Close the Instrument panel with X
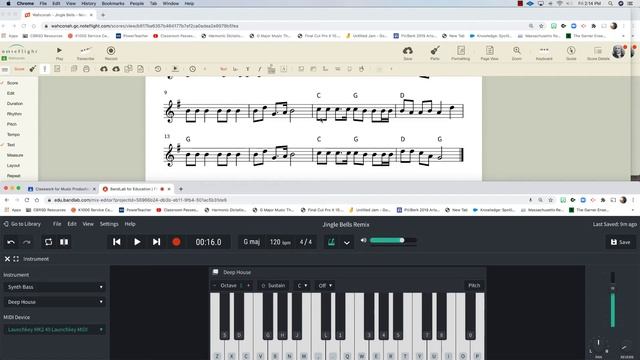Viewport: 640px width, 360px height. [x=7, y=259]
